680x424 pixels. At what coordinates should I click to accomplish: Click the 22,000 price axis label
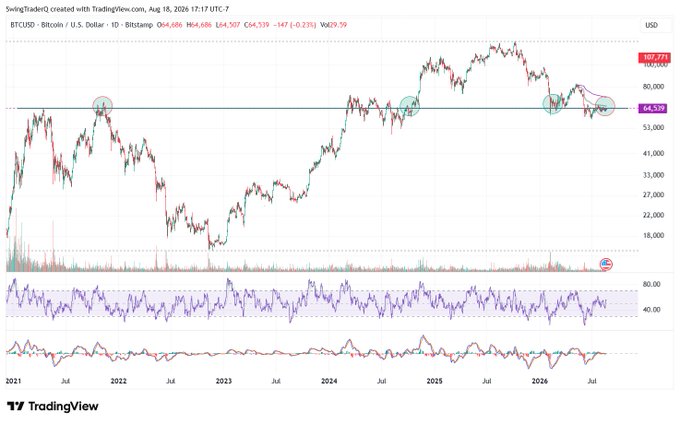click(653, 215)
